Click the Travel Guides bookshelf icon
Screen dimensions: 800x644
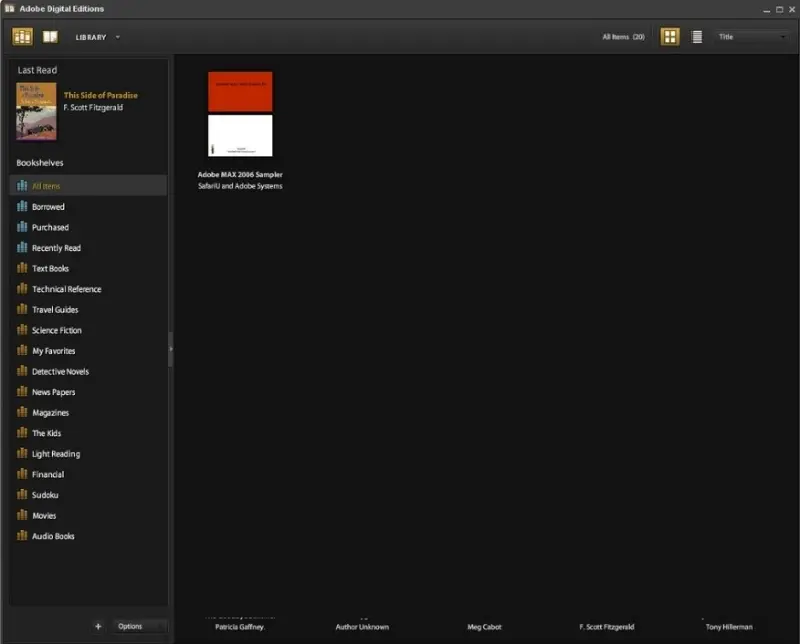point(22,309)
